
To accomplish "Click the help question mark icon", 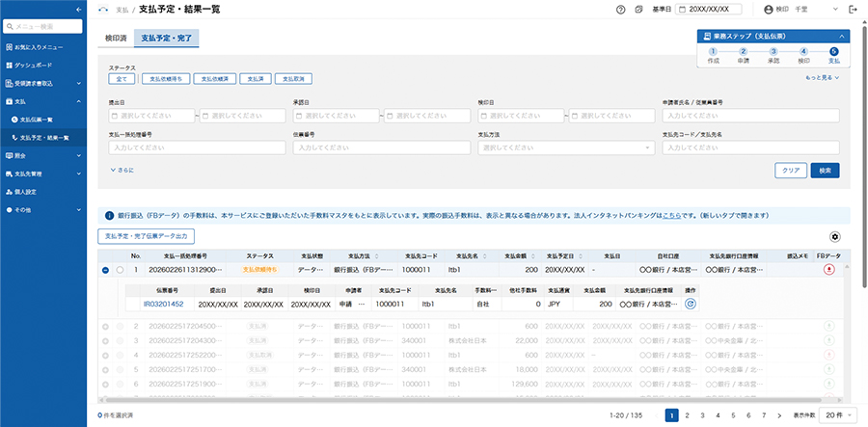I will 620,10.
